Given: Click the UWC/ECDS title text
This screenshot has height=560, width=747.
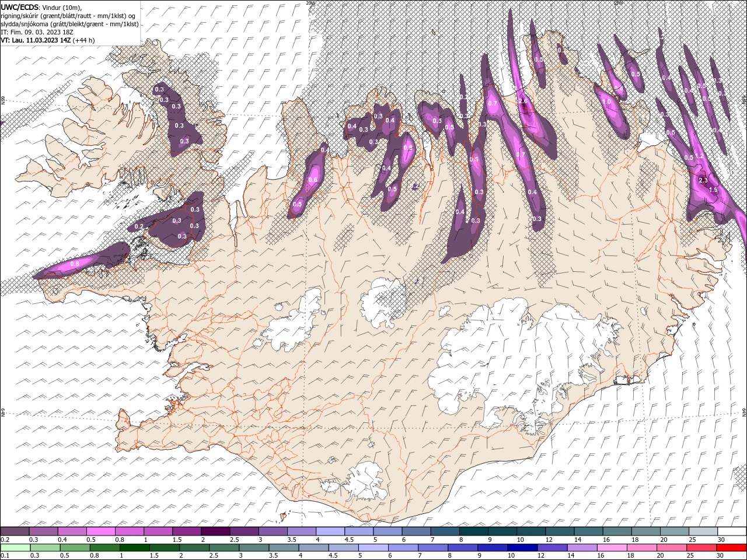Looking at the screenshot, I should [21, 6].
